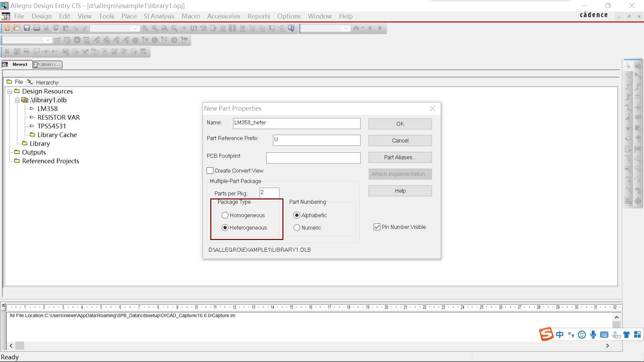644x362 pixels.
Task: Click the binoculars Find icon
Action: (356, 28)
